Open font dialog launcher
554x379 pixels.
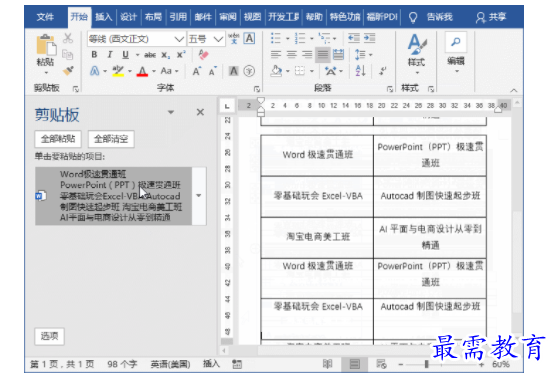[257, 88]
